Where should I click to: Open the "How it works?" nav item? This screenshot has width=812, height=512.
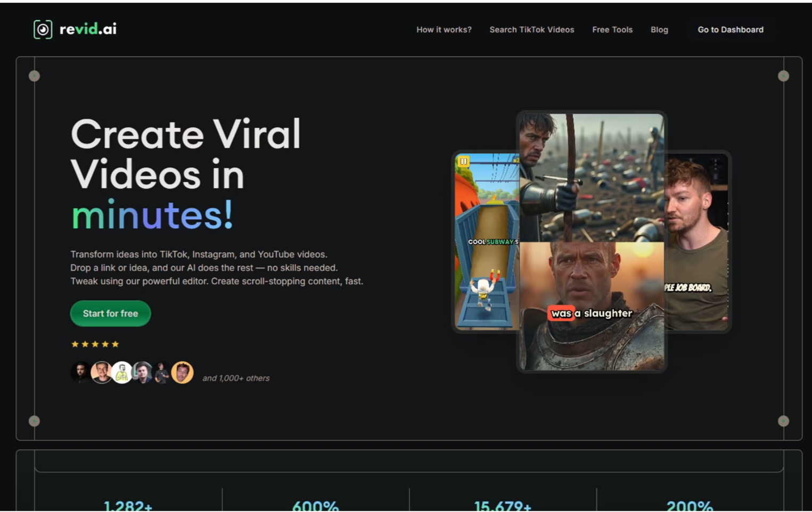click(x=444, y=30)
